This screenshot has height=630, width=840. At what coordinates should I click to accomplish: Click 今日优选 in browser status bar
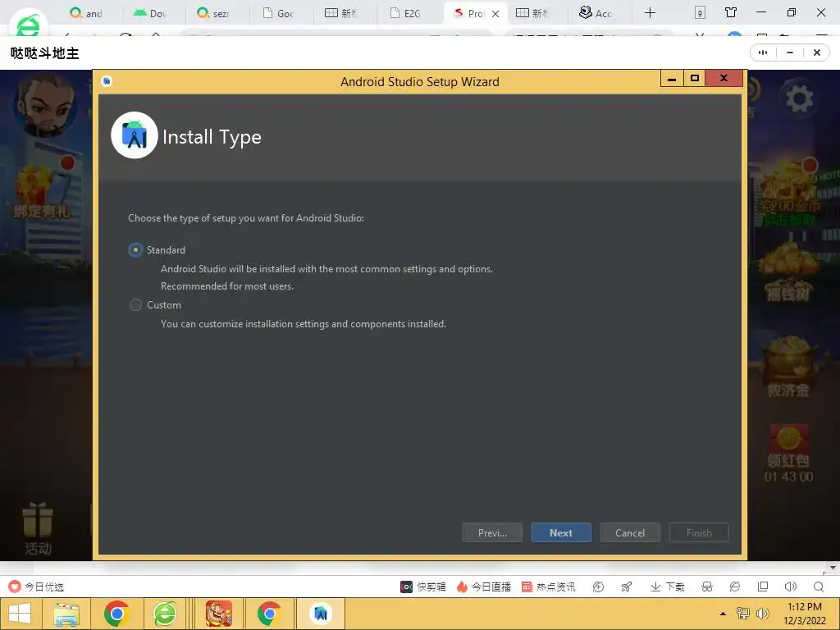(36, 587)
